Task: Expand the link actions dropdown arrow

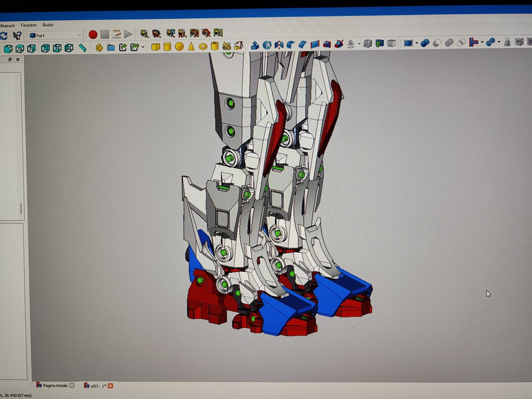Action: click(x=143, y=48)
